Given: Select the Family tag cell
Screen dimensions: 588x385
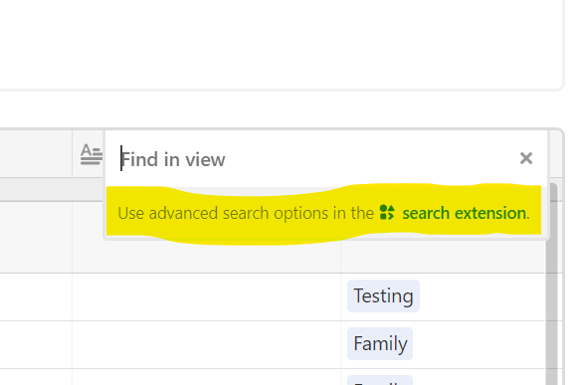Looking at the screenshot, I should [380, 344].
